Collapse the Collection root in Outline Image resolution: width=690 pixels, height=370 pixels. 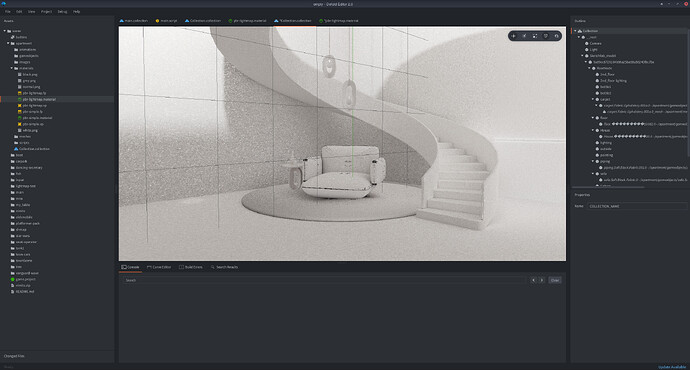575,31
